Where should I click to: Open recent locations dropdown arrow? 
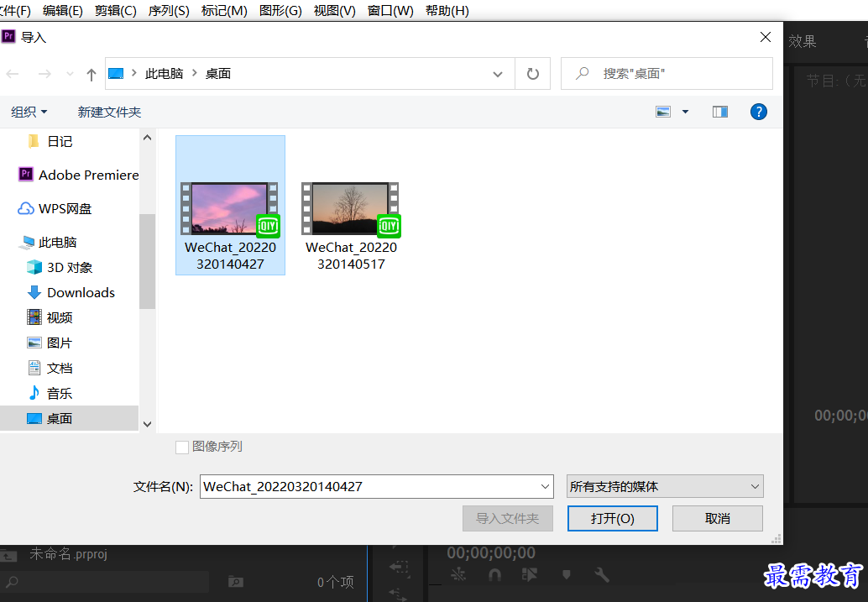(x=70, y=74)
